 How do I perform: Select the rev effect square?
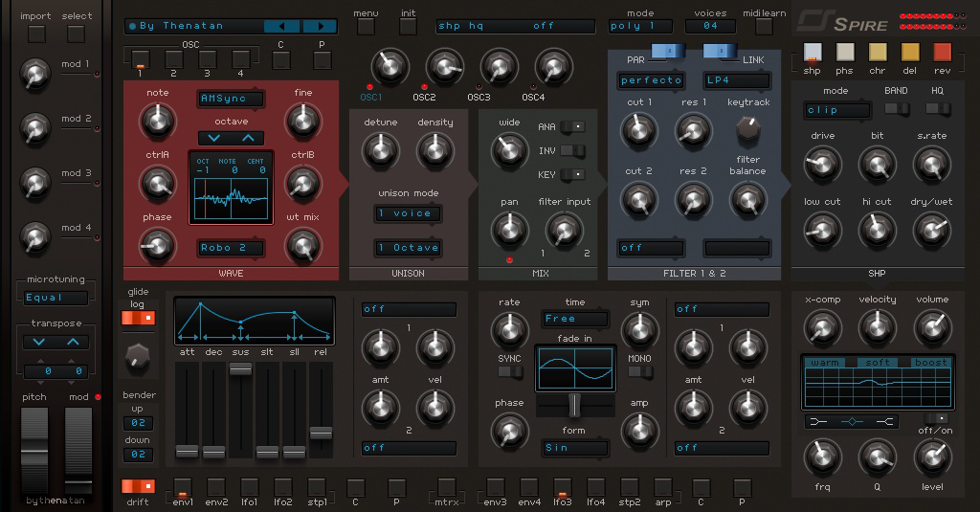(x=943, y=53)
